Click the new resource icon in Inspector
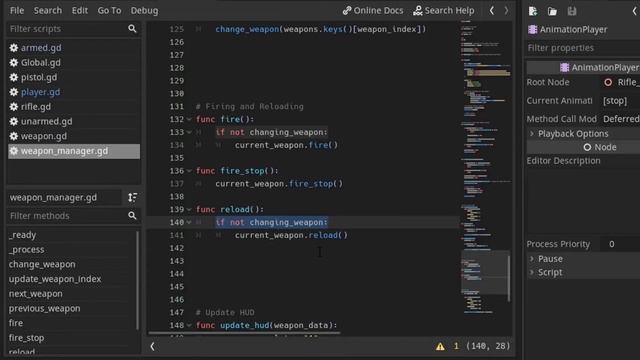 [533, 11]
